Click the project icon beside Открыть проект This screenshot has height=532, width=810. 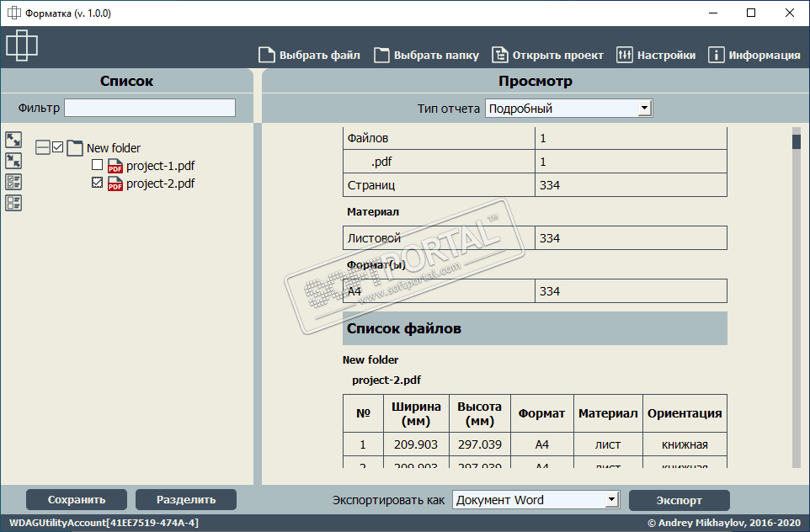[499, 55]
